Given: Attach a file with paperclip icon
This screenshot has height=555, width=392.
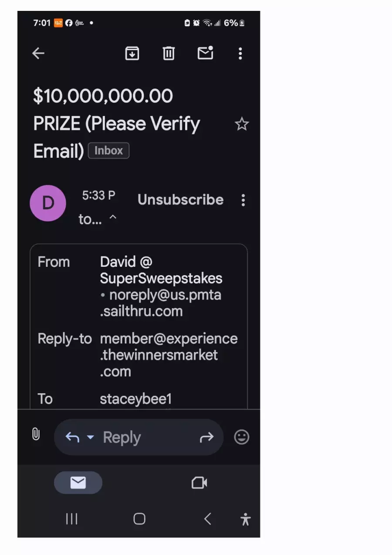Looking at the screenshot, I should click(x=36, y=434).
